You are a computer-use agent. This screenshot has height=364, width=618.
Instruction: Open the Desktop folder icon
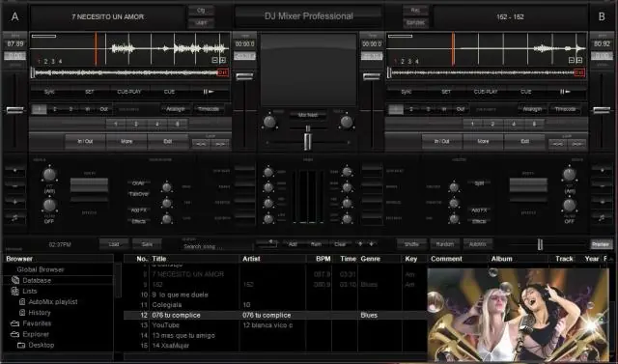(21, 345)
